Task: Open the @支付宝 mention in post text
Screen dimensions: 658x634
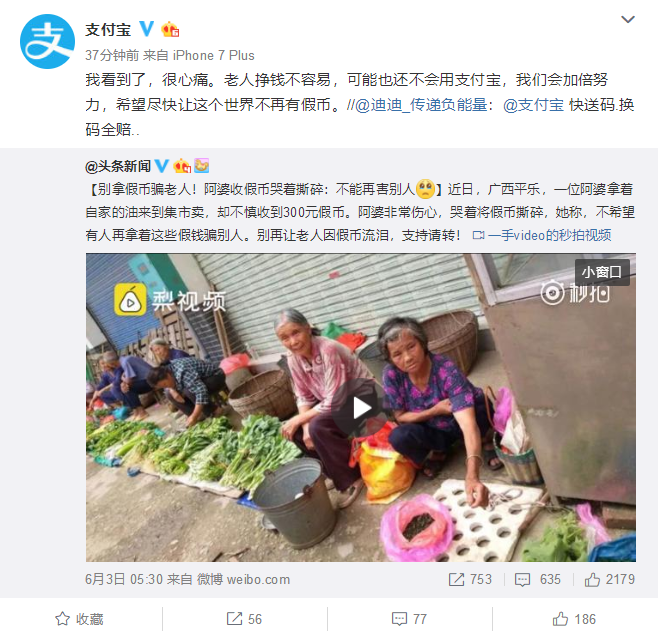Action: [533, 105]
